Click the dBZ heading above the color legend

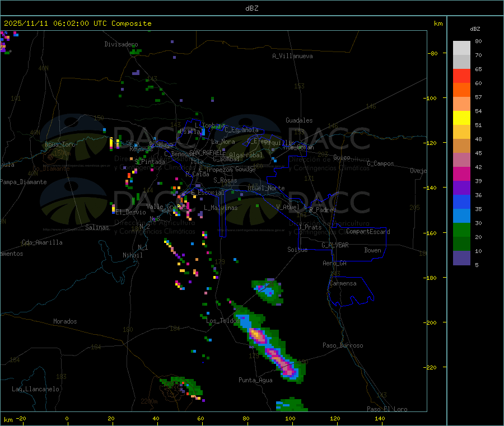(475, 29)
